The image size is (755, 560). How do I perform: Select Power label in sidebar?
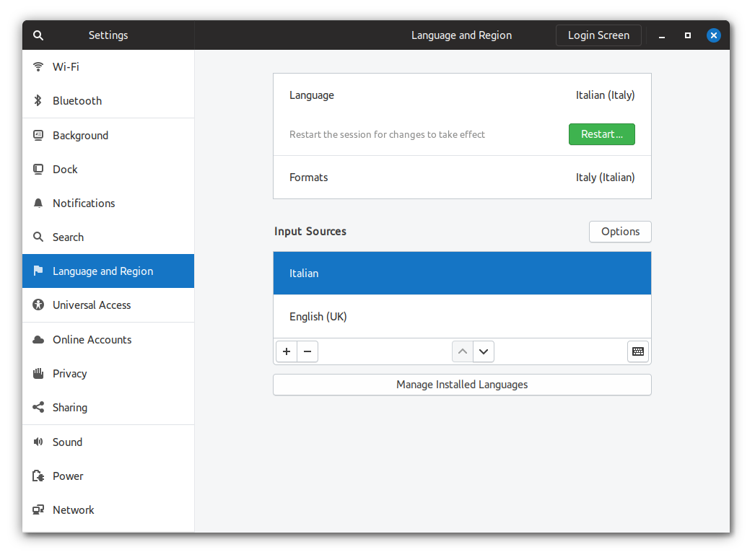[68, 476]
